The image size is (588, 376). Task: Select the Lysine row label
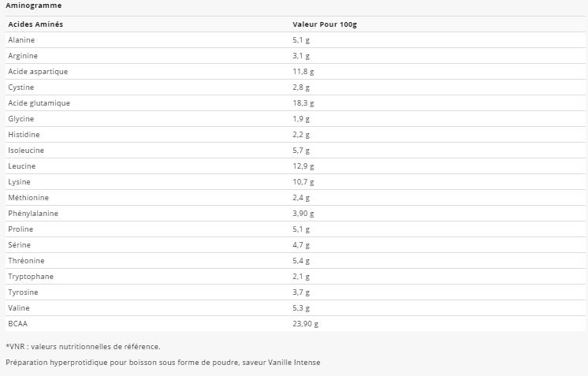[x=20, y=182]
